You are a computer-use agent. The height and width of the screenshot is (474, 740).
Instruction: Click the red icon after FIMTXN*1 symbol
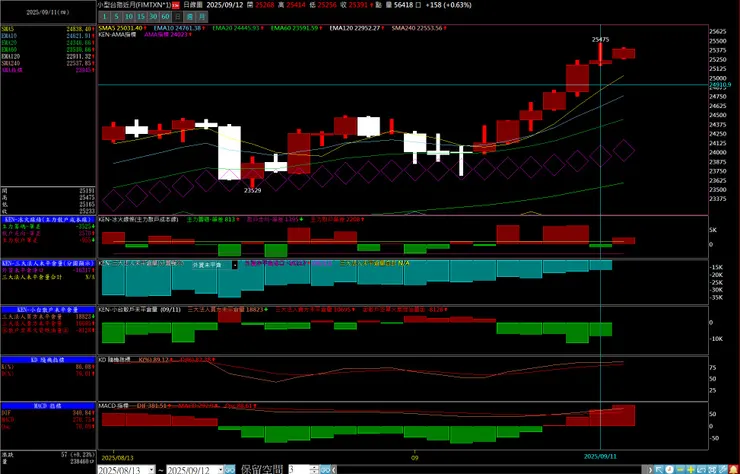click(x=176, y=5)
